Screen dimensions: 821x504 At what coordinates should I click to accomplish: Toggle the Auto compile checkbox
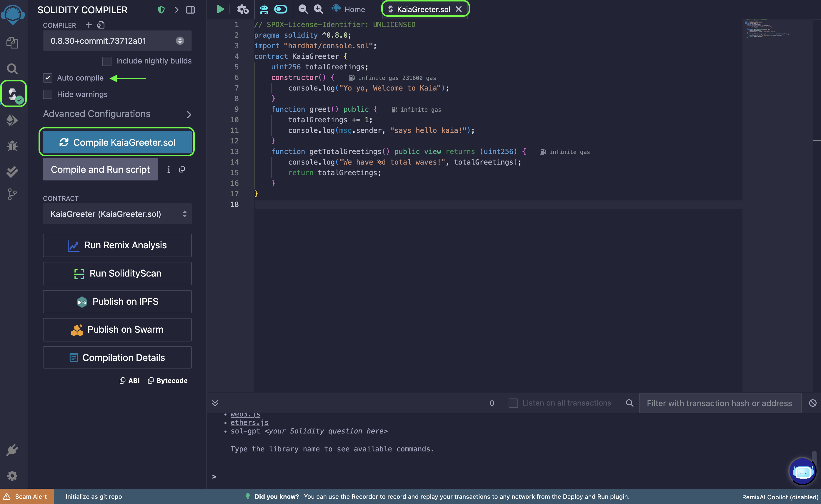tap(48, 78)
